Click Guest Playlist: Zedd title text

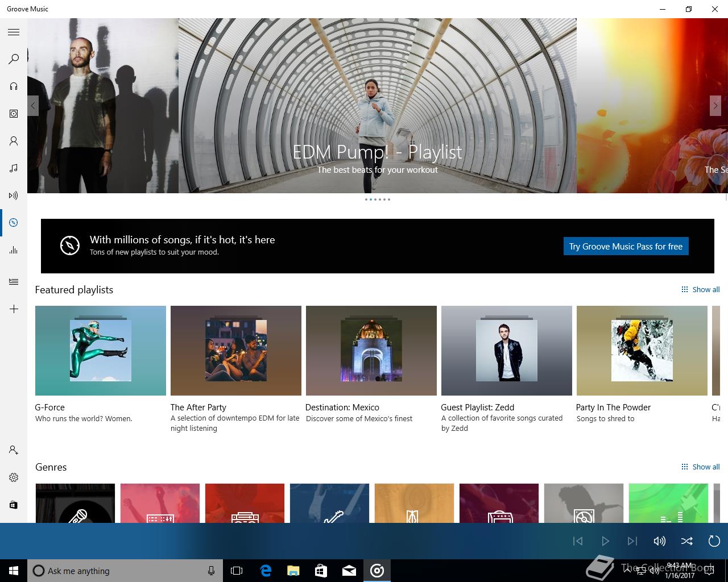(478, 407)
